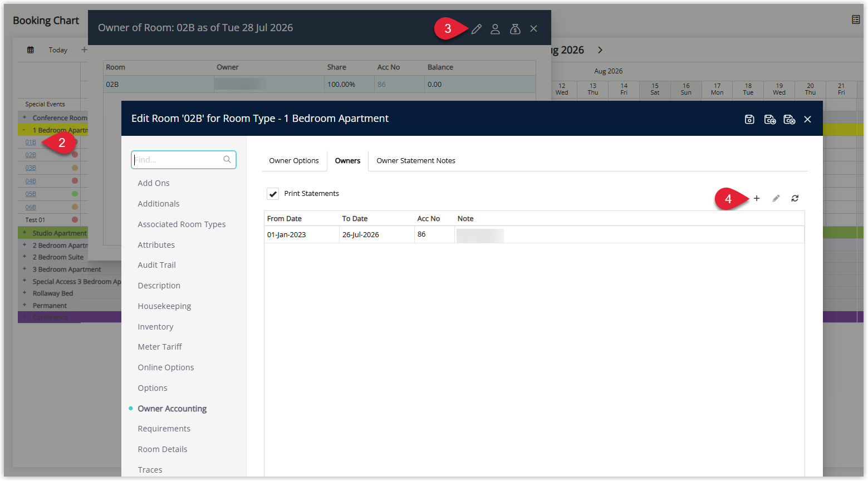
Task: Click the save and exit icon in Edit Room header
Action: [789, 119]
